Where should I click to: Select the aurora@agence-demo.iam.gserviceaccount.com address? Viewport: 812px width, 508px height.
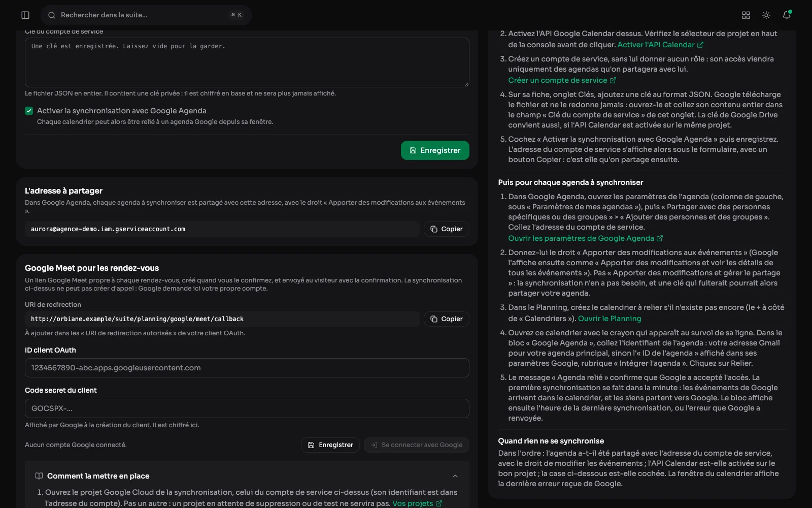[108, 229]
